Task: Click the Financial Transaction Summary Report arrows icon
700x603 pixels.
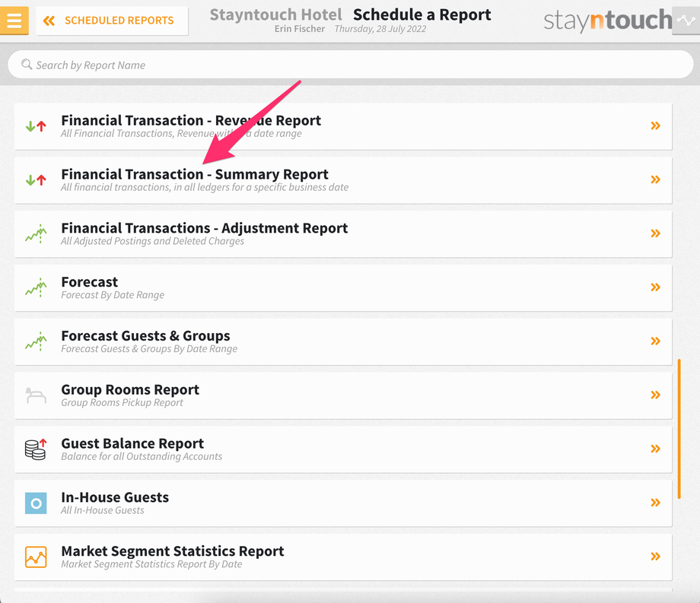Action: [36, 180]
